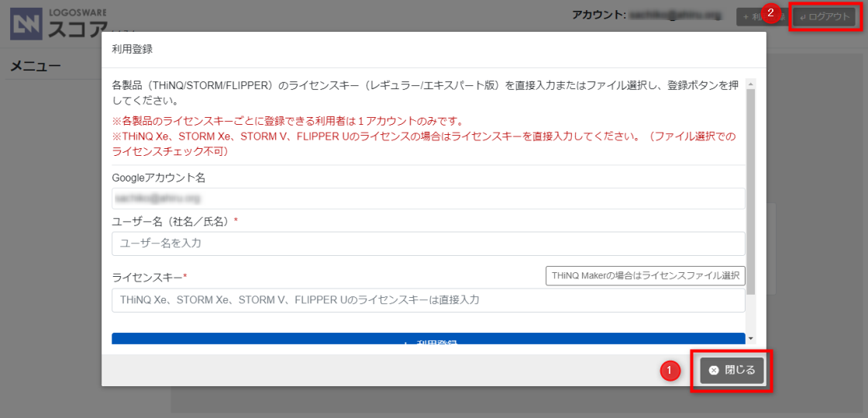Click the red step 2 marker
This screenshot has height=418, width=868.
point(770,12)
